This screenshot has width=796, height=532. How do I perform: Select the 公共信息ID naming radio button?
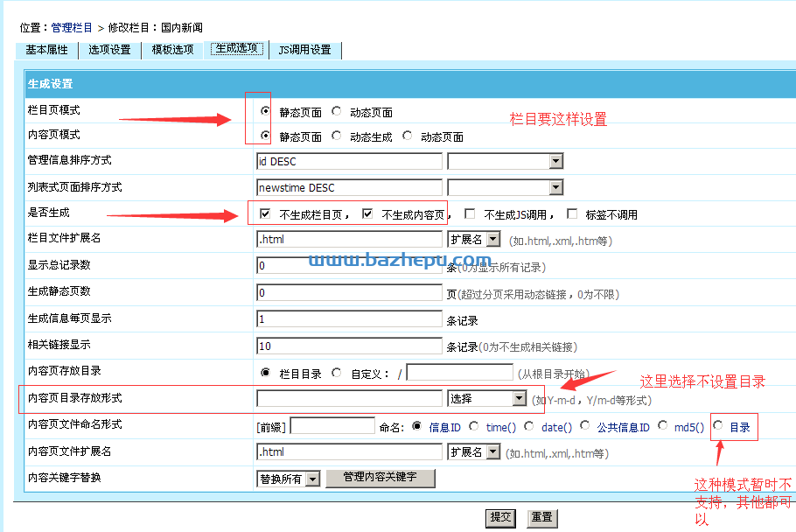click(x=585, y=425)
